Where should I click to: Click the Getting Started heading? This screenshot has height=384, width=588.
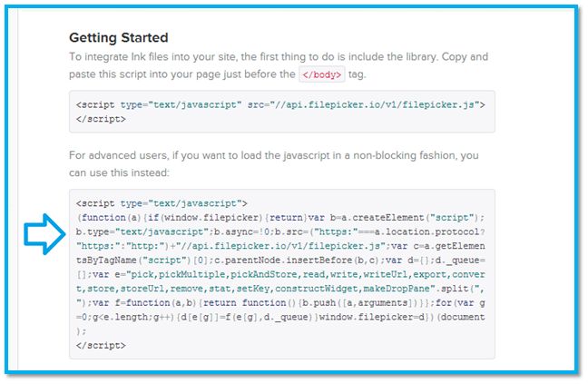coord(119,37)
